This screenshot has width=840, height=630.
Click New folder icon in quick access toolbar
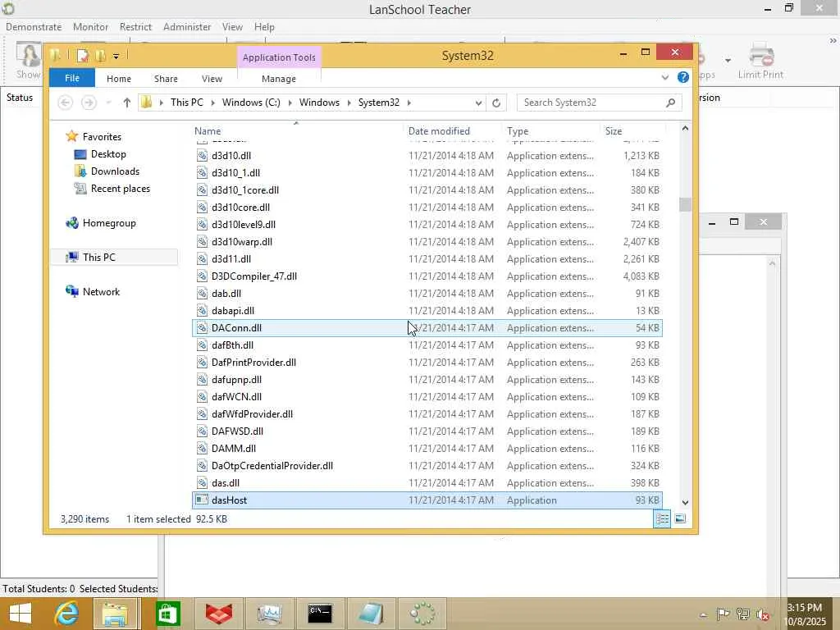(100, 55)
